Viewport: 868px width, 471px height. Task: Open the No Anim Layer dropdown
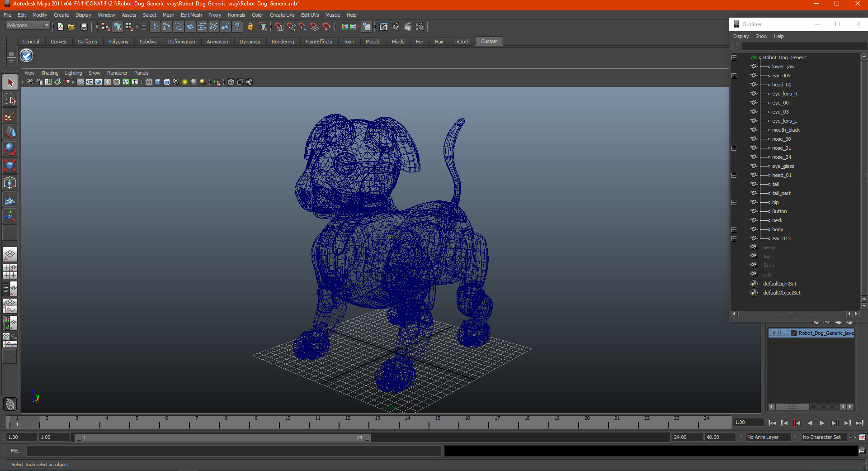click(x=768, y=437)
